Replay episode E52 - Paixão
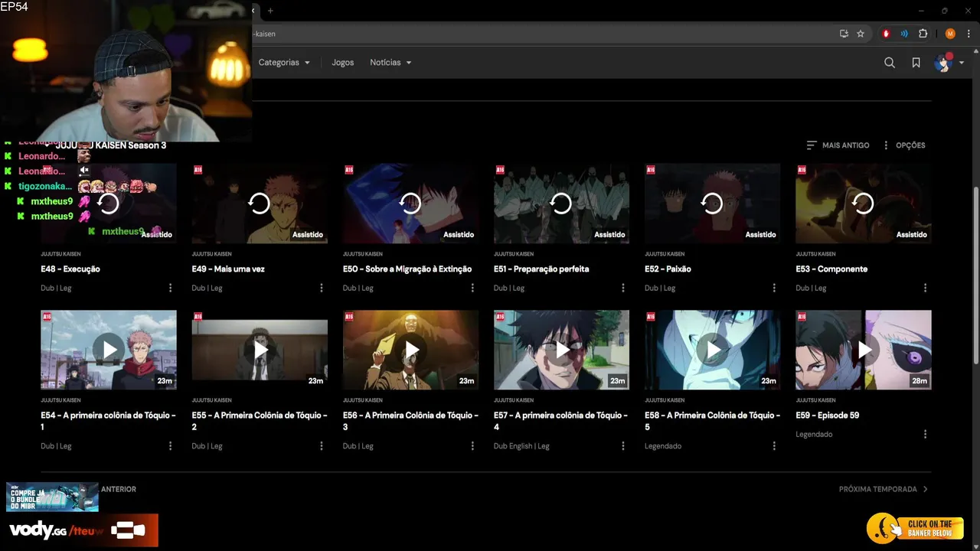 coord(712,203)
